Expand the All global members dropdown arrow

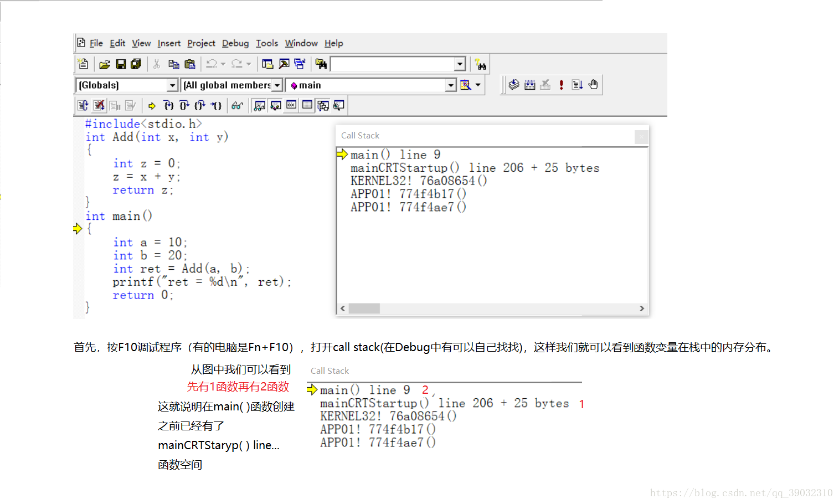point(277,85)
